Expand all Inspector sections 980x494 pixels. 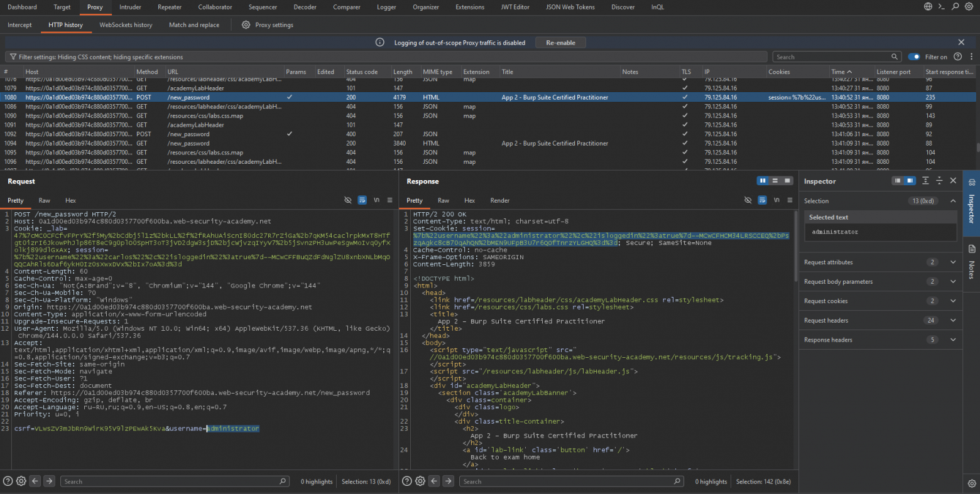tap(925, 181)
